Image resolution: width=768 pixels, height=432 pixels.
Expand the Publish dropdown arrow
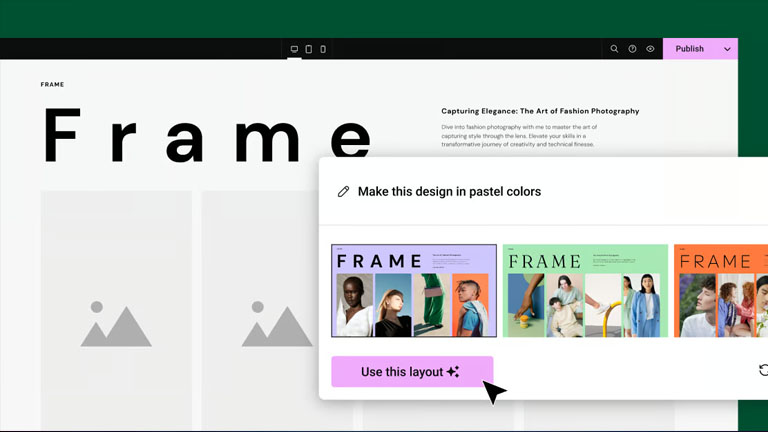point(727,49)
